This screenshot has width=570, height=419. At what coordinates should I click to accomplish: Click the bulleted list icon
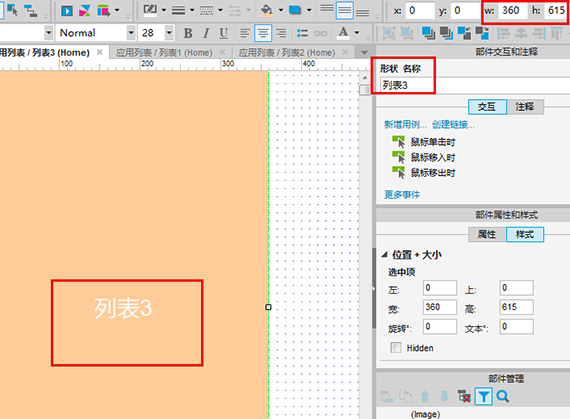tap(302, 33)
